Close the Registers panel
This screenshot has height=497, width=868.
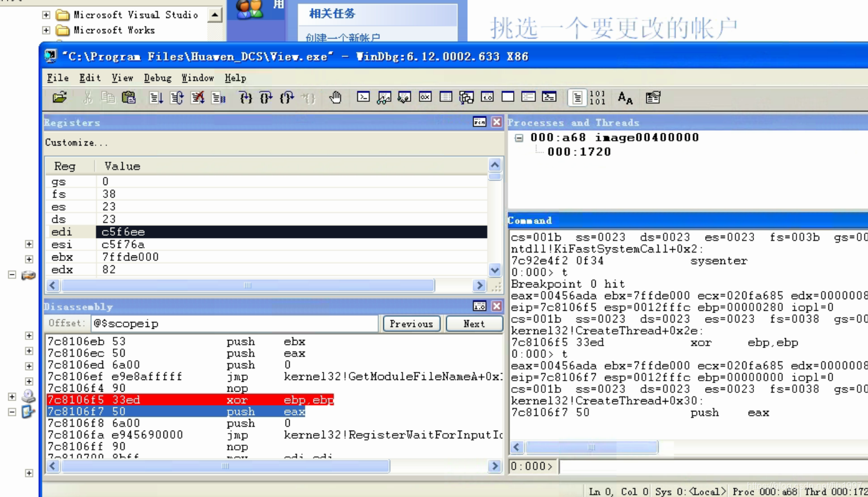tap(496, 122)
